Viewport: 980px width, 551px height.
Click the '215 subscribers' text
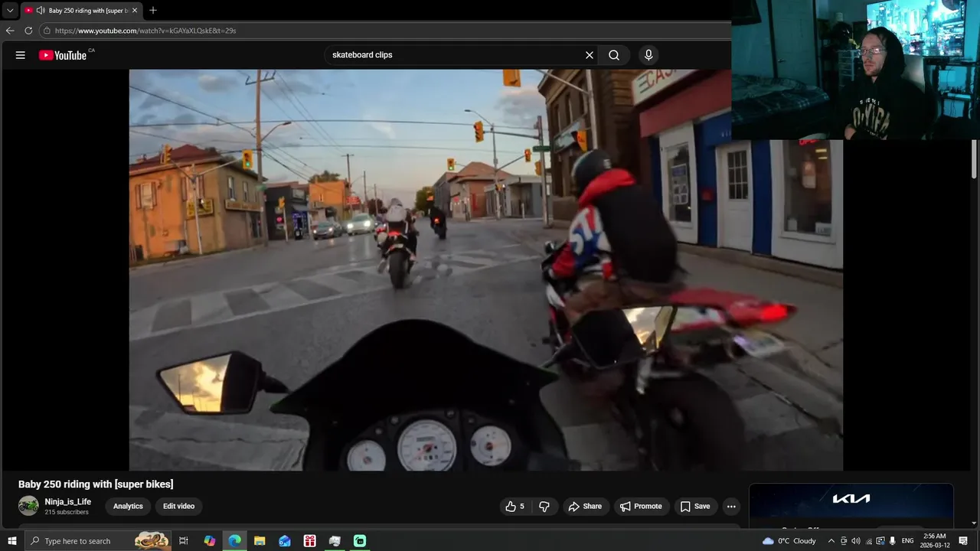[67, 512]
